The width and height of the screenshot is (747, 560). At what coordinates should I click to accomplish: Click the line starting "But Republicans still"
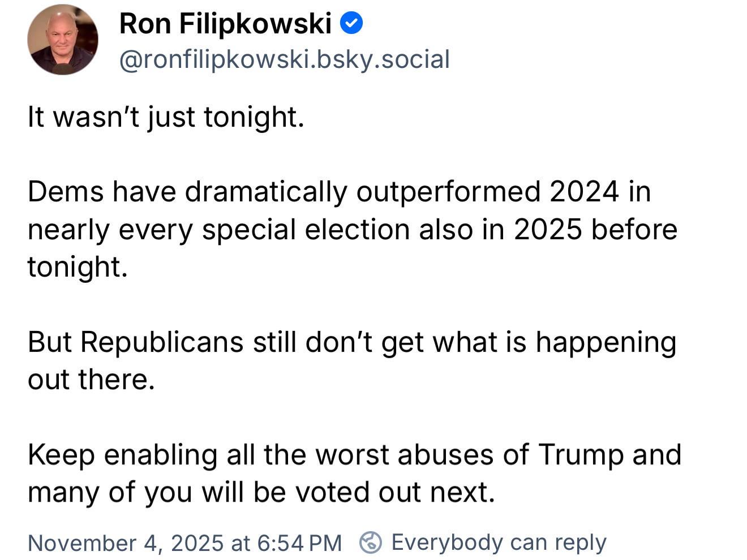click(351, 342)
